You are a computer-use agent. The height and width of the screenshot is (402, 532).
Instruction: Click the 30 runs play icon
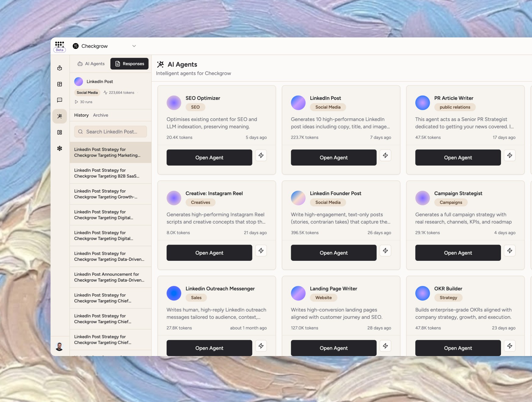[x=76, y=102]
